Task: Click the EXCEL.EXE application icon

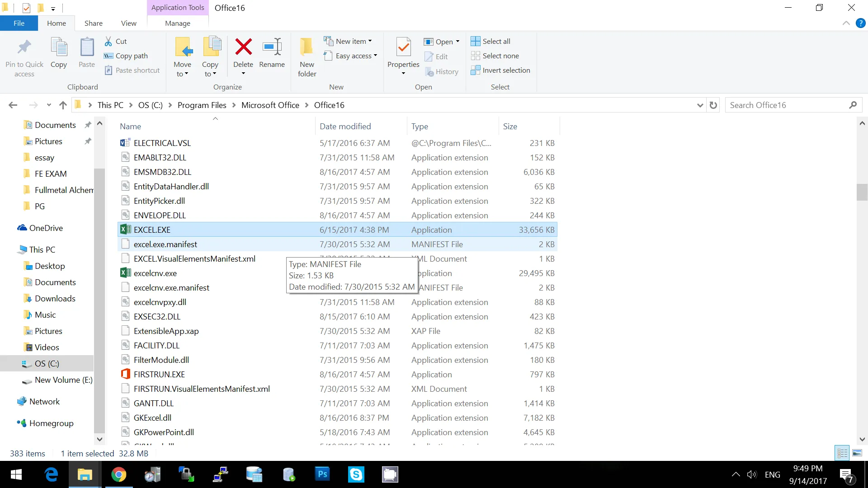Action: tap(125, 230)
